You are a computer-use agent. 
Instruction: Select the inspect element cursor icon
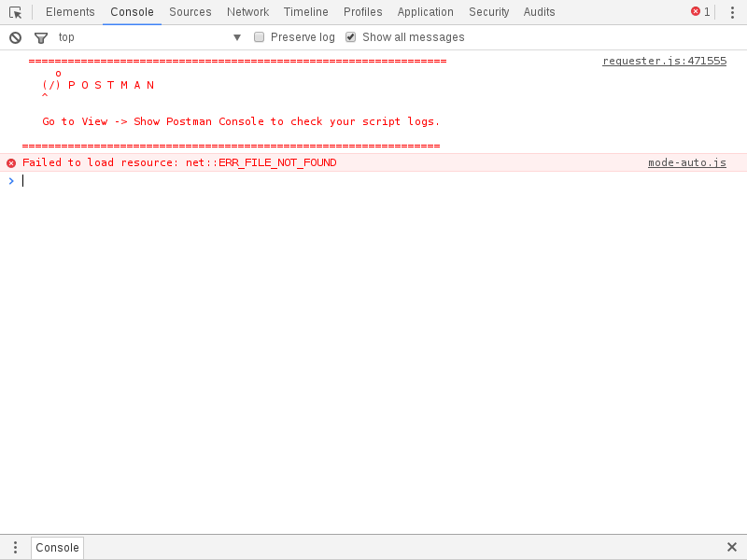[15, 12]
